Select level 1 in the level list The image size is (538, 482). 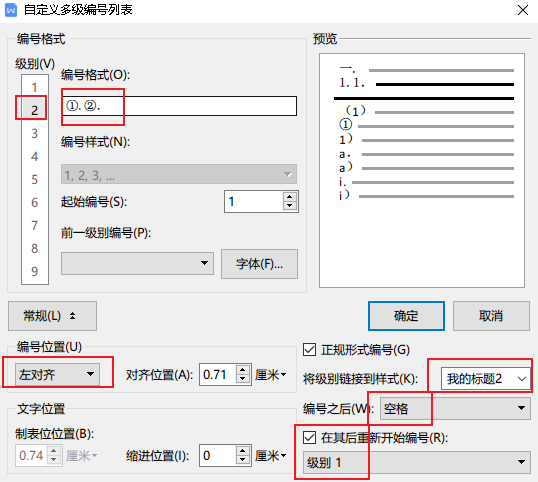pyautogui.click(x=35, y=87)
